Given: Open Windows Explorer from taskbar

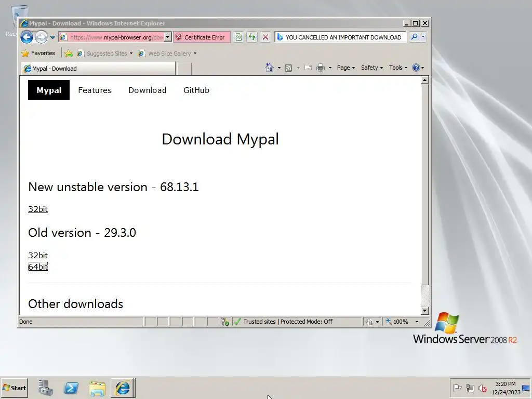Looking at the screenshot, I should point(97,388).
